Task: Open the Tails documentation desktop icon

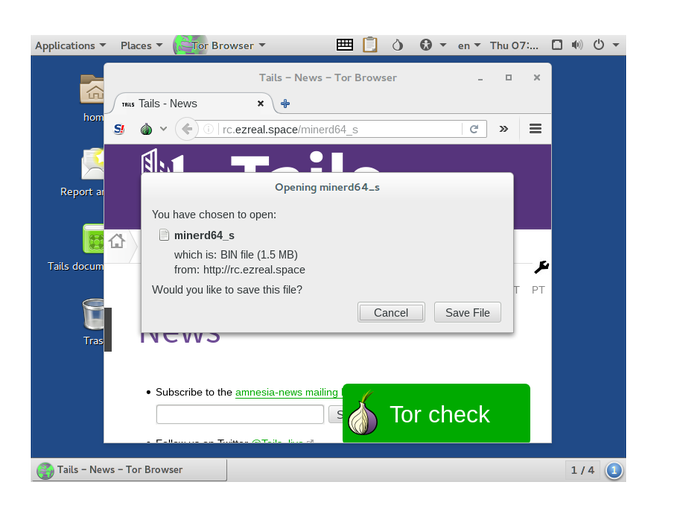Action: coord(76,248)
